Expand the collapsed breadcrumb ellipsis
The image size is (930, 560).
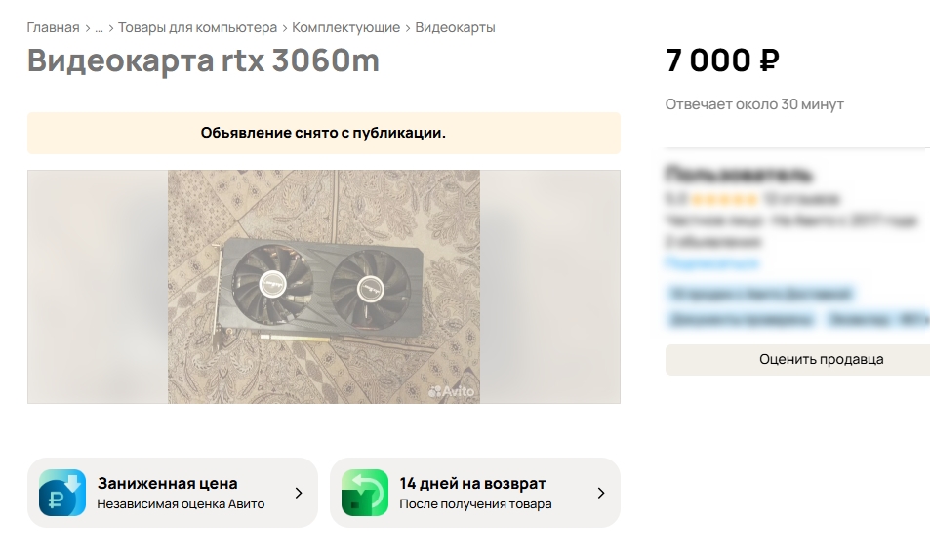point(99,28)
